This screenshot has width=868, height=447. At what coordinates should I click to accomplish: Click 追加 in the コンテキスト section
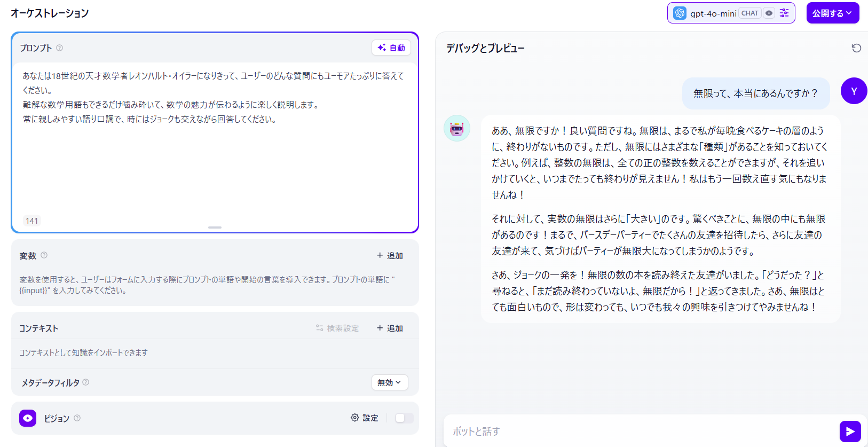(390, 328)
